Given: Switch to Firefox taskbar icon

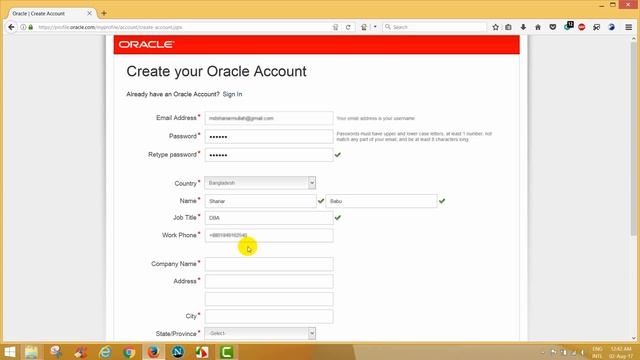Looking at the screenshot, I should coord(153,352).
